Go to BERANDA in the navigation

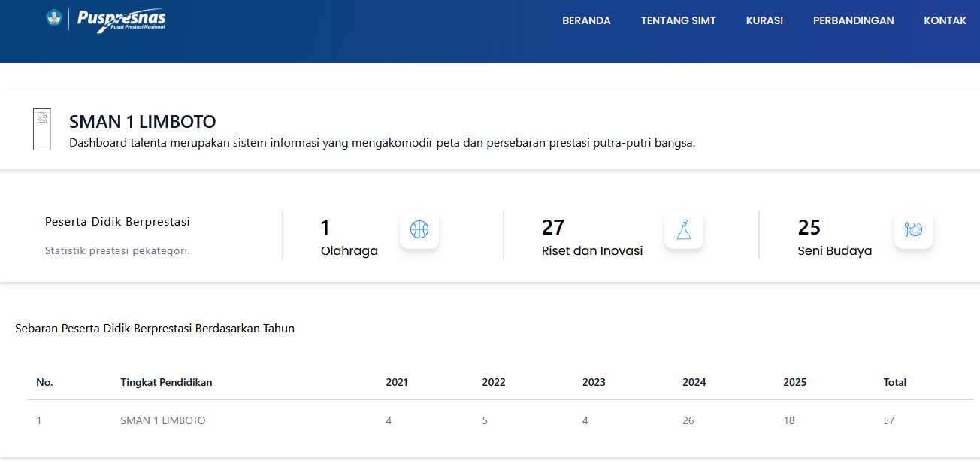[586, 20]
